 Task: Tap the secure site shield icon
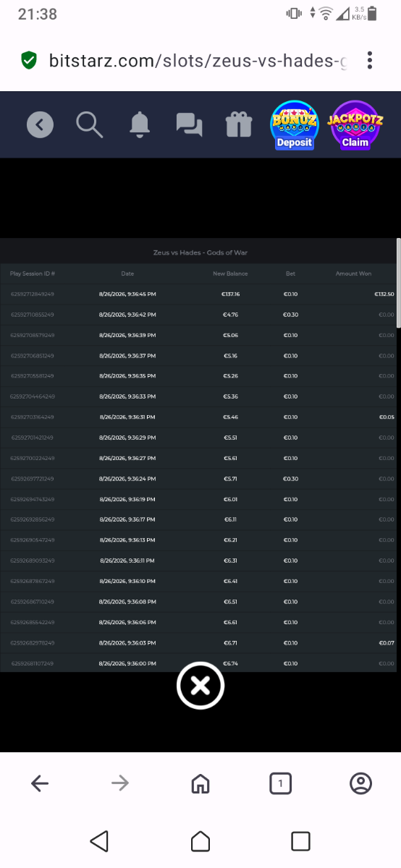[29, 60]
